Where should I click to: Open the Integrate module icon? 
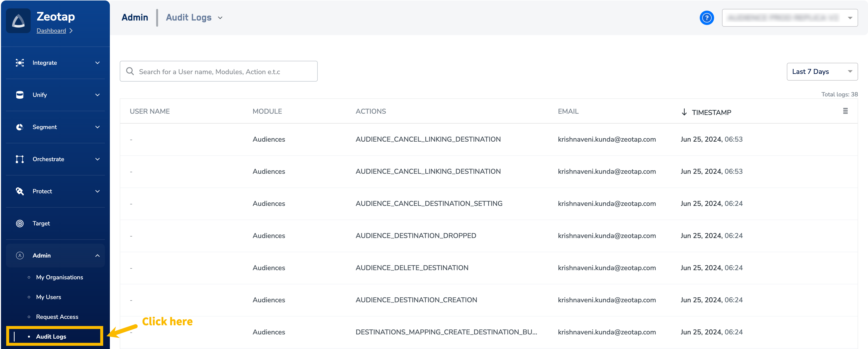(20, 63)
